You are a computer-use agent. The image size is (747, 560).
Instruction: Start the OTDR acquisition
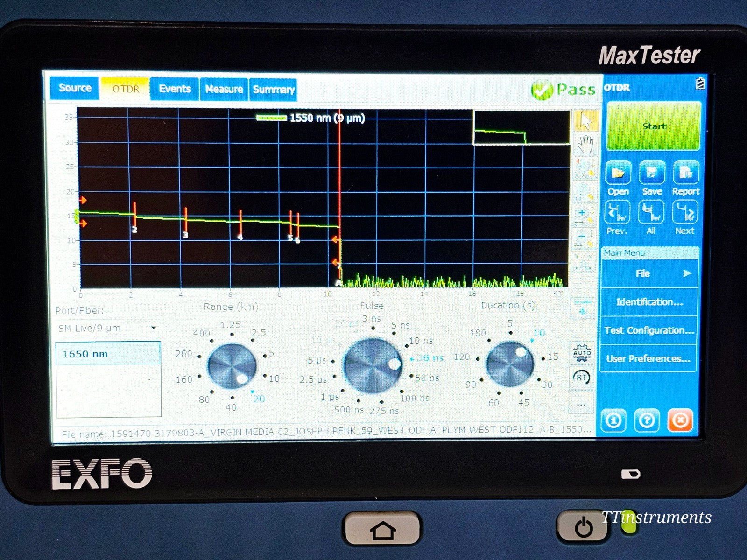pos(654,126)
